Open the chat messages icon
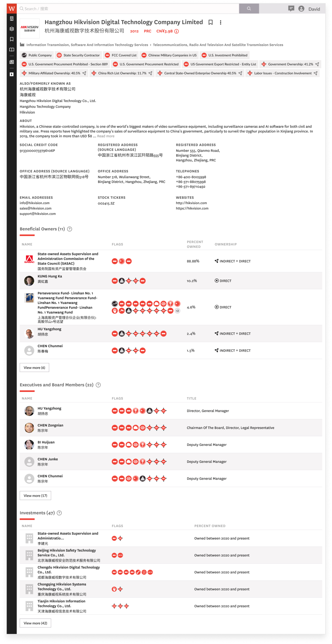Screen dimensions: 332x644 click(x=291, y=9)
